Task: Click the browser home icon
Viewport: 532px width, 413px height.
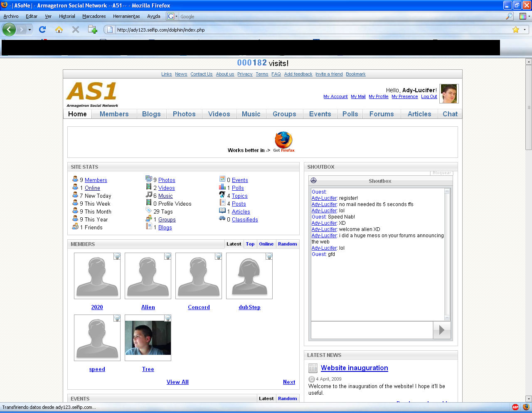Action: pyautogui.click(x=59, y=29)
